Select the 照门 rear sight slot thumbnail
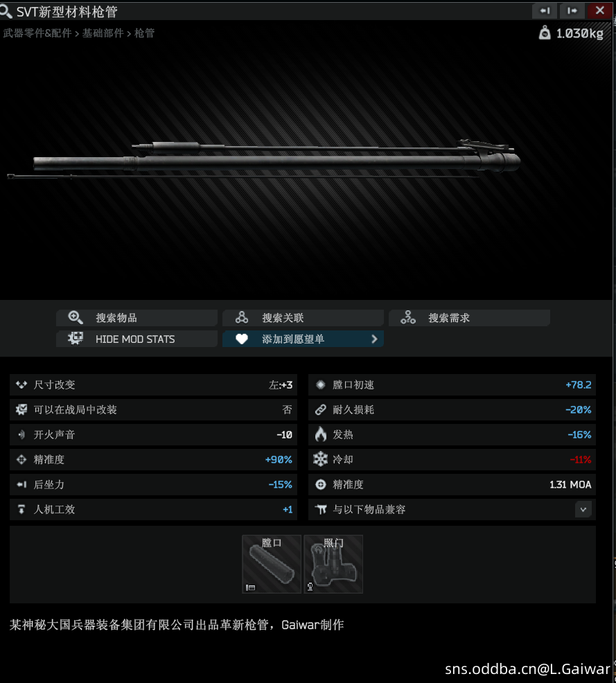The image size is (616, 683). (333, 564)
